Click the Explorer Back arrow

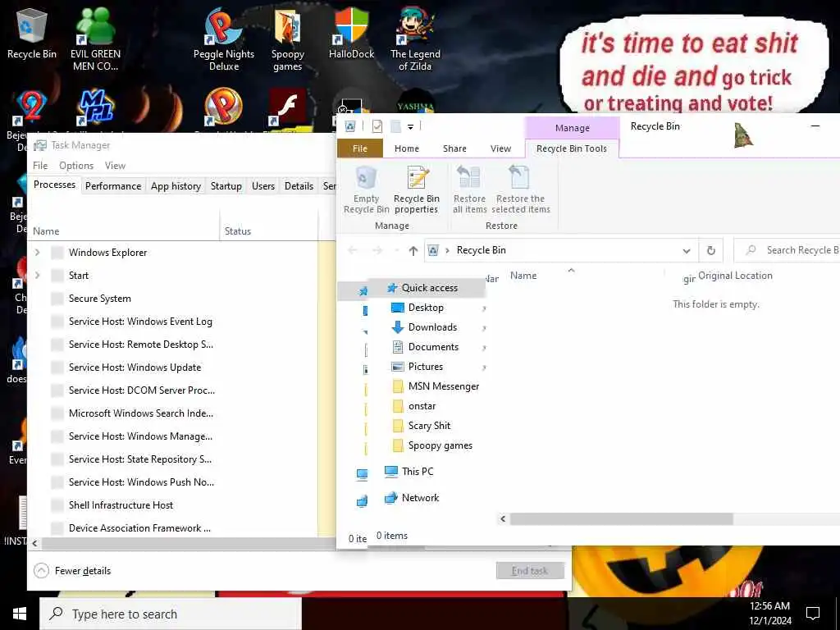(x=353, y=250)
